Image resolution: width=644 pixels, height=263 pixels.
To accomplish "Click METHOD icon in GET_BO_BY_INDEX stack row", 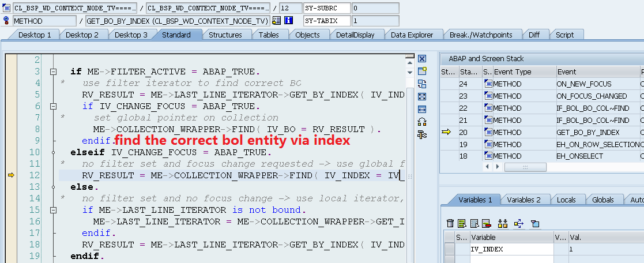I will point(488,132).
